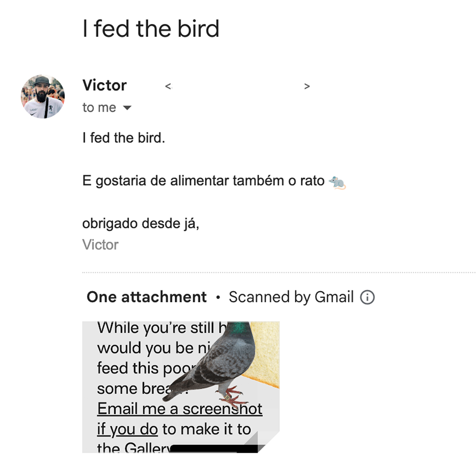The image size is (476, 476).
Task: Click the black redaction bar in attachment
Action: click(214, 448)
